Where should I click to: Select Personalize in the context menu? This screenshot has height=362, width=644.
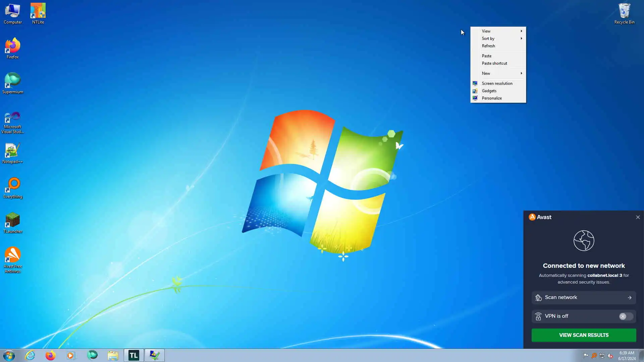pyautogui.click(x=492, y=98)
